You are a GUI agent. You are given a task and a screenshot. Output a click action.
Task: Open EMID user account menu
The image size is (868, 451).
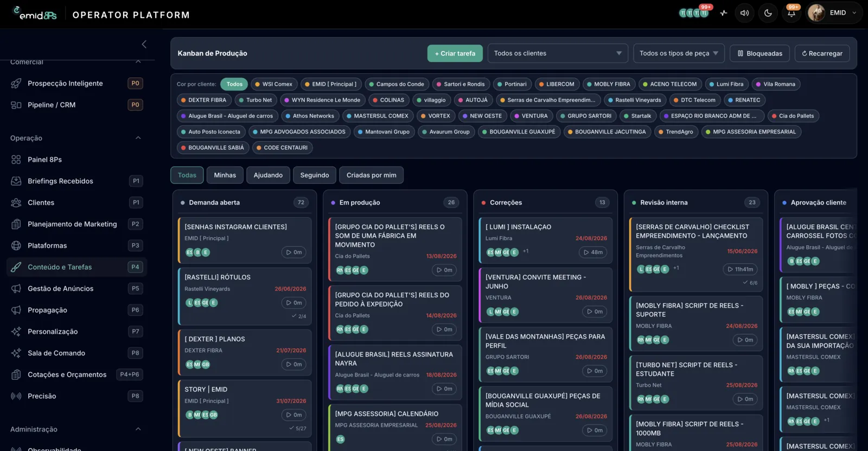[834, 13]
